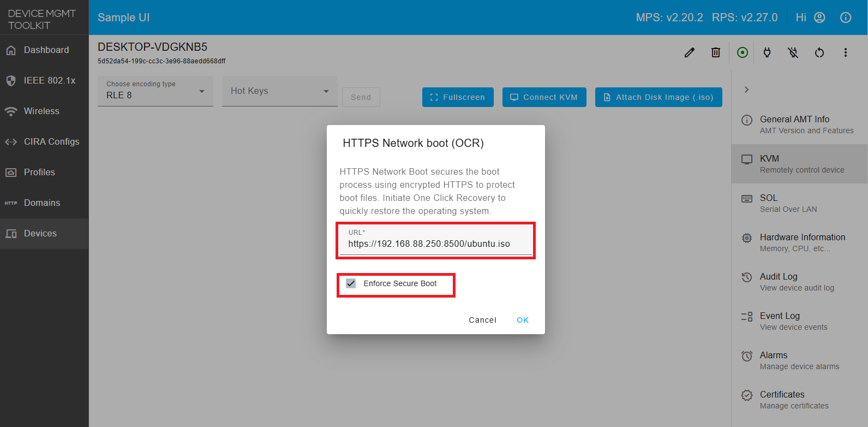Click the power off crossed plug icon

(x=793, y=52)
